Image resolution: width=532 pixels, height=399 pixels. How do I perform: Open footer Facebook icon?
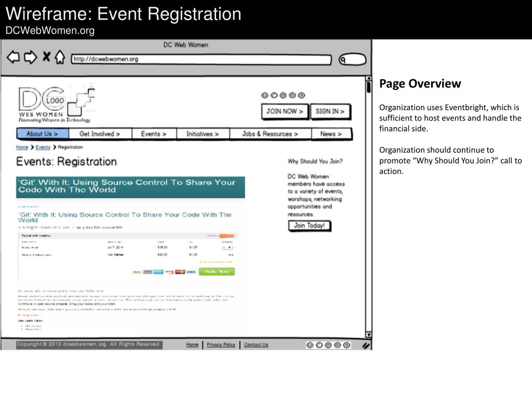310,345
